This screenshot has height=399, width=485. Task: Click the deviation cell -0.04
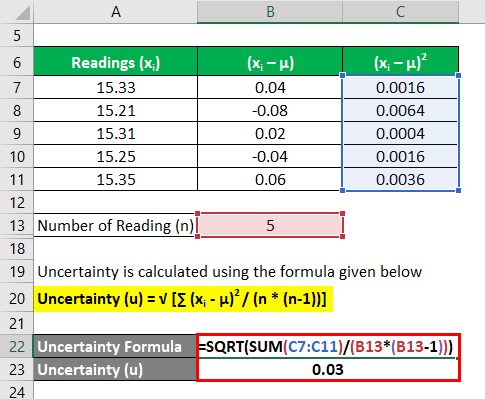pyautogui.click(x=270, y=156)
